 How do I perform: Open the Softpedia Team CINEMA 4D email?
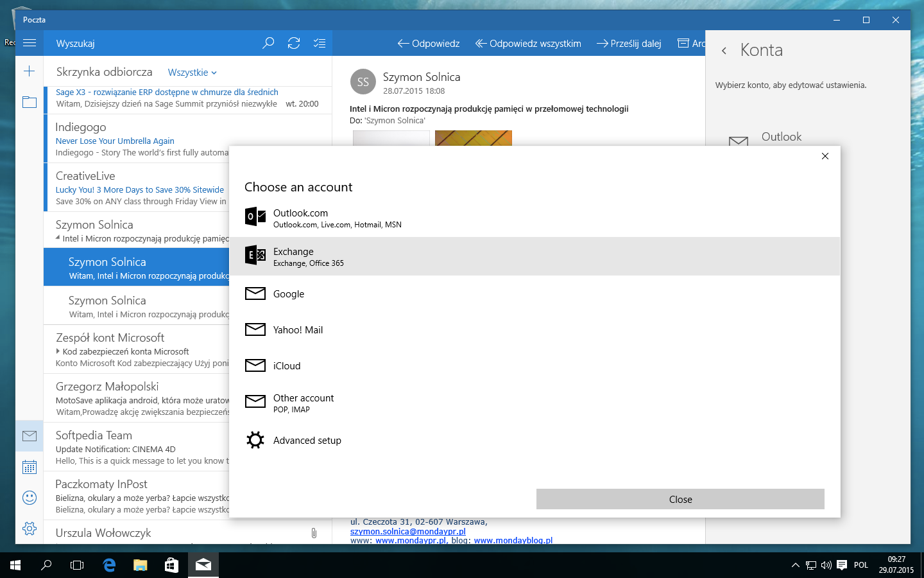click(x=137, y=447)
